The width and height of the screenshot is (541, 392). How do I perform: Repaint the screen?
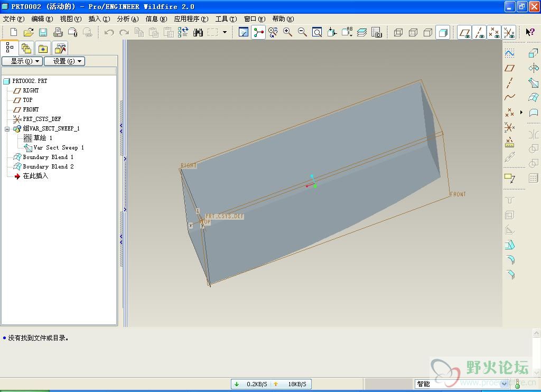244,32
